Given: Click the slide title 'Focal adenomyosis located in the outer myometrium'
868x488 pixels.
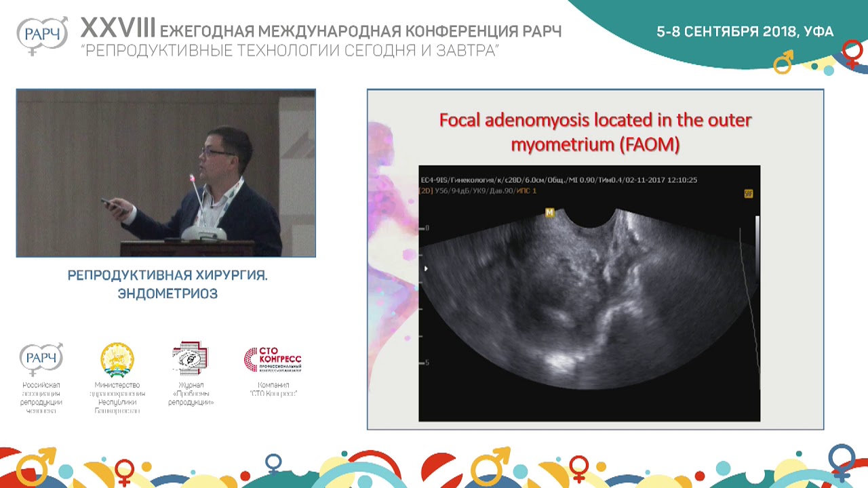Looking at the screenshot, I should [x=595, y=132].
